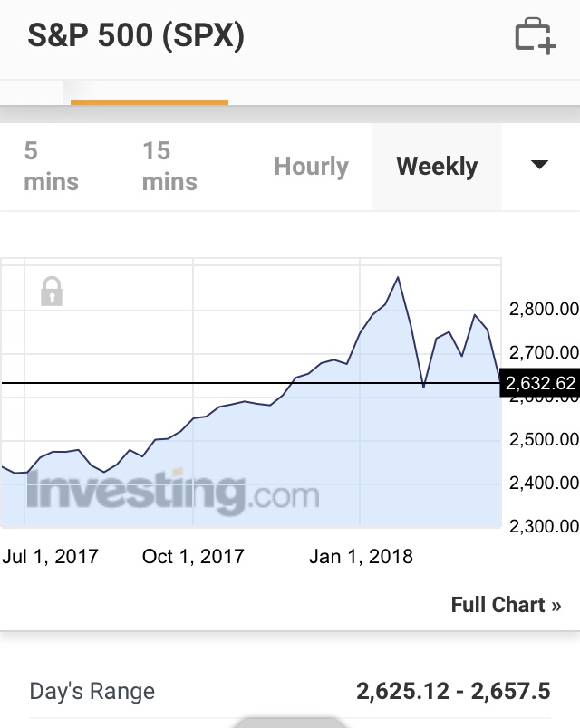Tap the lock icon on the chart
Viewport: 580px width, 728px height.
[x=52, y=292]
